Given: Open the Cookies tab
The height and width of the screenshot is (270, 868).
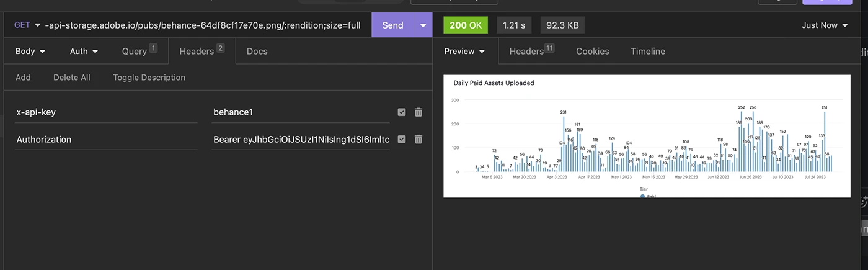Looking at the screenshot, I should (592, 52).
